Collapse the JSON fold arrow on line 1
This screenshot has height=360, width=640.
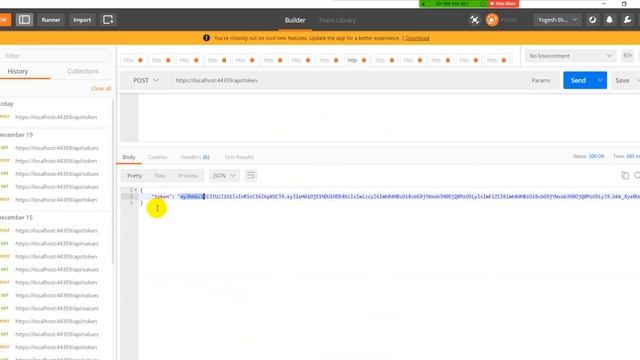click(135, 190)
